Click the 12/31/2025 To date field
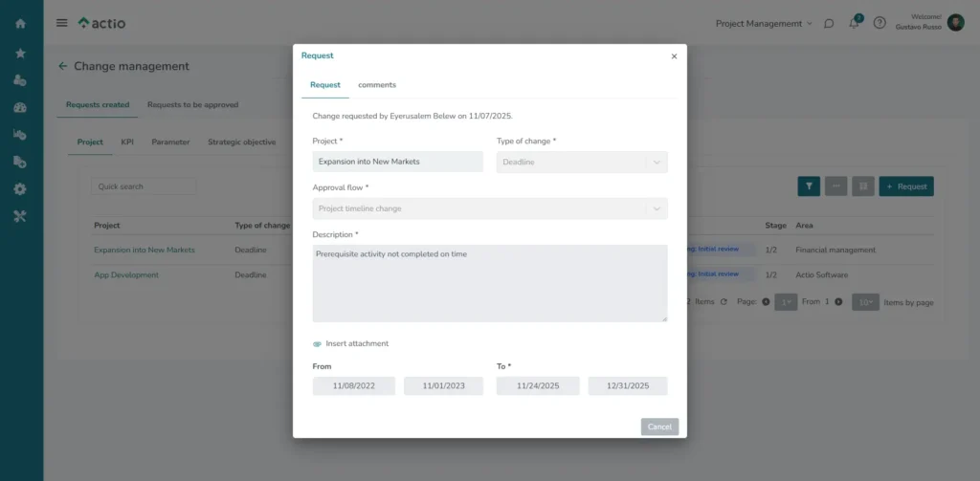 coord(627,386)
